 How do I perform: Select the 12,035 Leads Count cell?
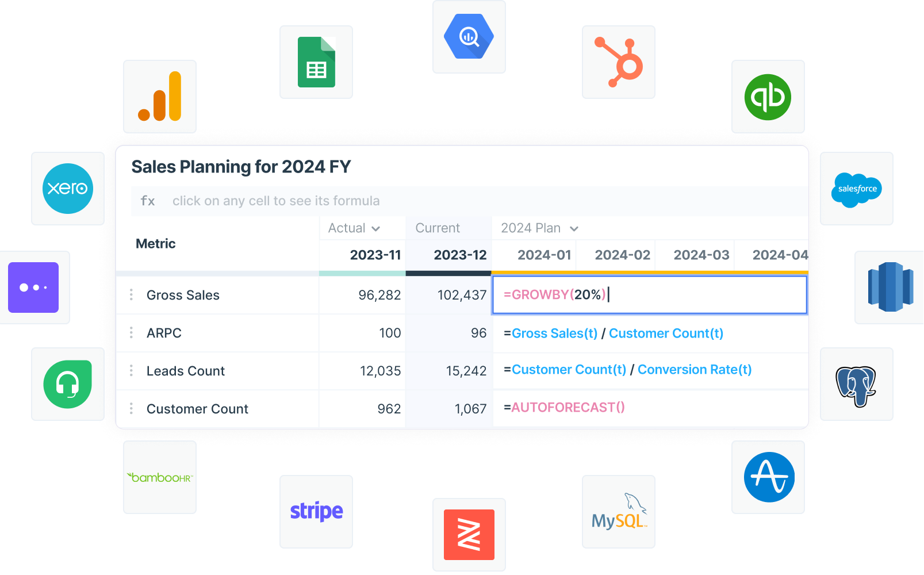(x=362, y=371)
